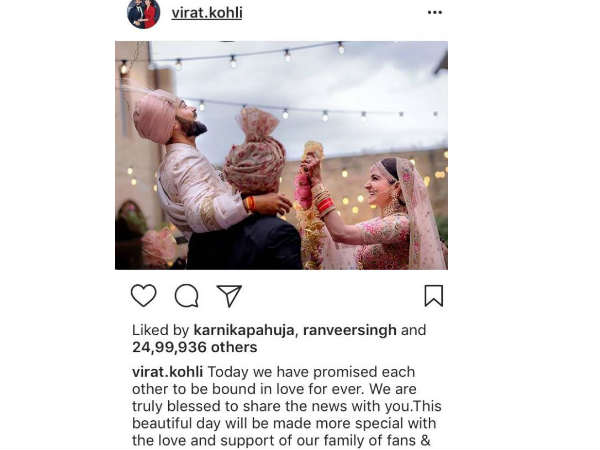The width and height of the screenshot is (600, 450).
Task: Click the caption's last line mentioning 'family of fans'
Action: point(281,440)
